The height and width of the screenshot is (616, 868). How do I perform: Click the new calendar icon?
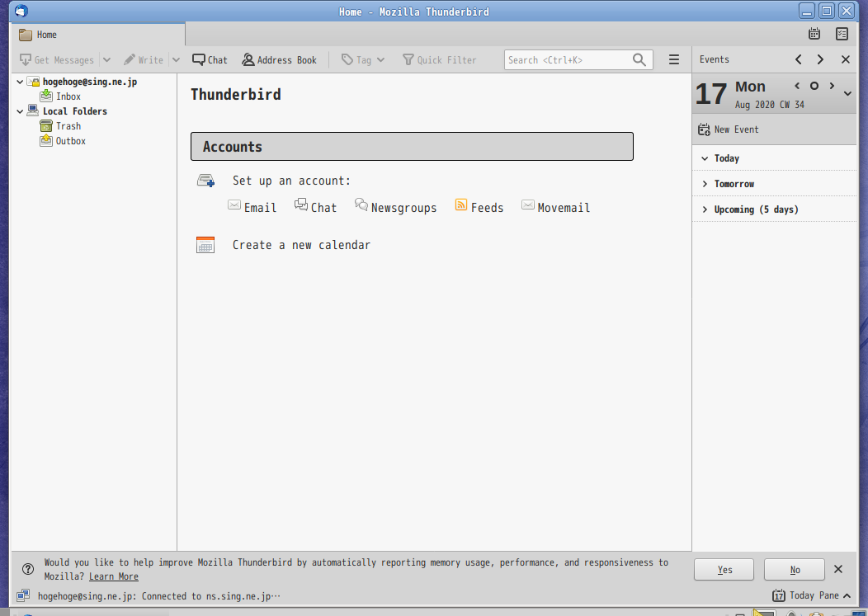pyautogui.click(x=205, y=245)
